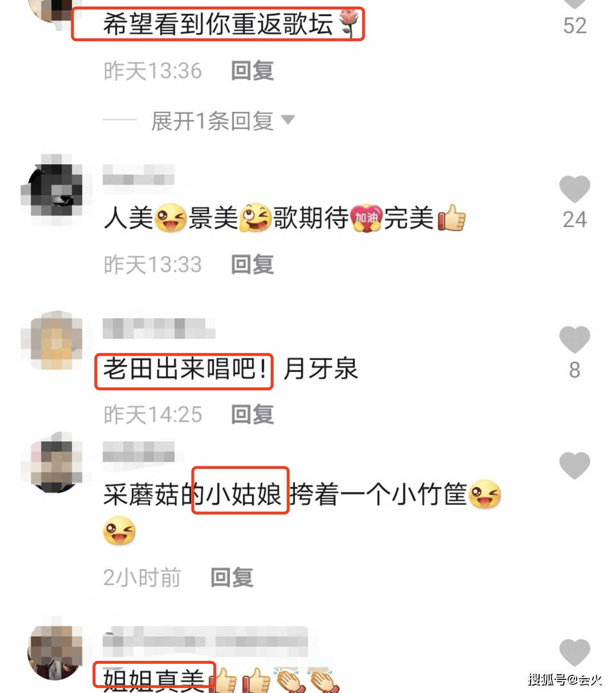Image resolution: width=616 pixels, height=693 pixels.
Task: Open avatar of 老田出来唱吧 commenter
Action: coord(52,340)
